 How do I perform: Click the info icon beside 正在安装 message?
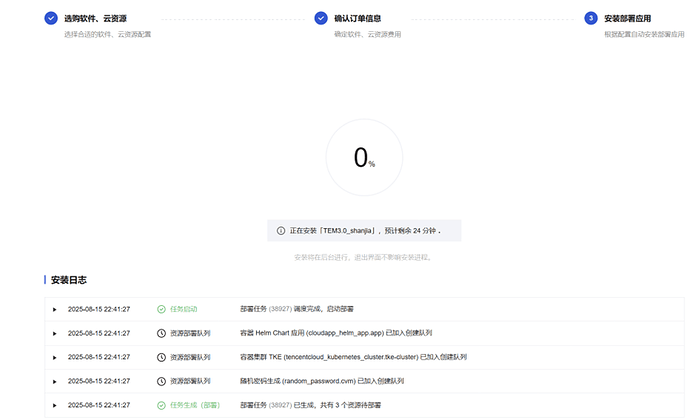281,231
